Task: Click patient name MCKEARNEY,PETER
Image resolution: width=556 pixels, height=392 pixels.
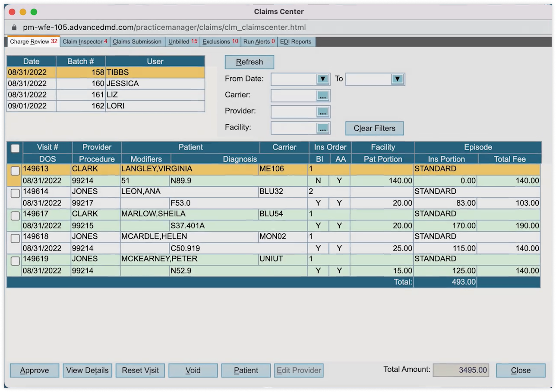Action: 159,259
